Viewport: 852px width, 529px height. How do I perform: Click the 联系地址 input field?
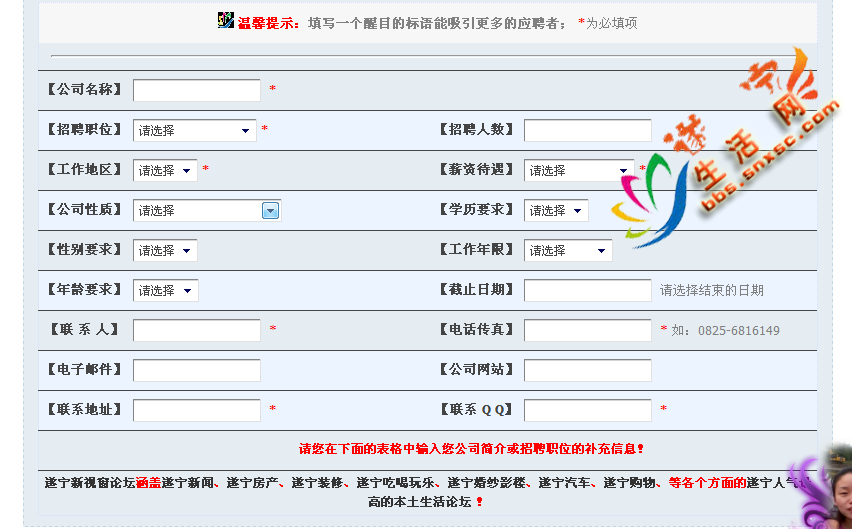[x=197, y=411]
